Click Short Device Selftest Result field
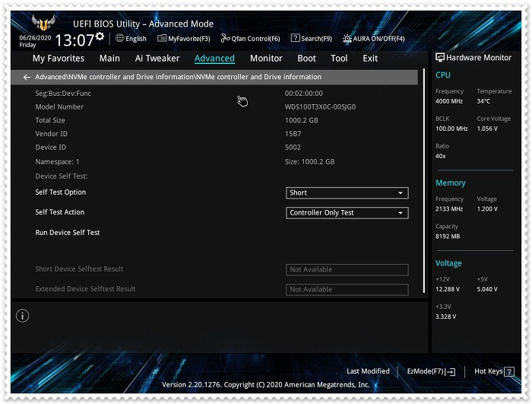This screenshot has height=404, width=532. pos(347,269)
